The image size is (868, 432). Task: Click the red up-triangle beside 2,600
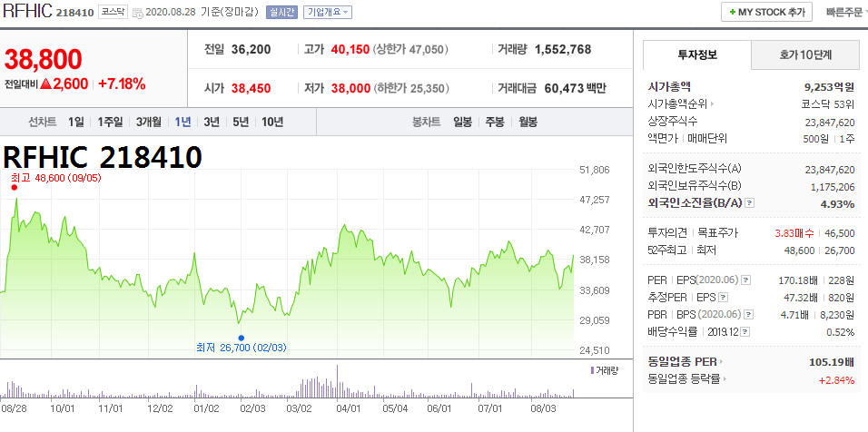(x=46, y=84)
